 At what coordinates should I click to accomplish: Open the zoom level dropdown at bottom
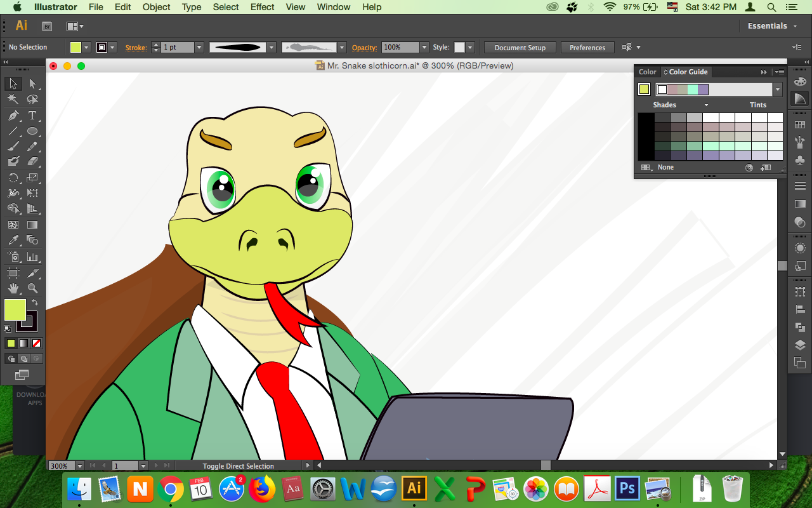(80, 466)
